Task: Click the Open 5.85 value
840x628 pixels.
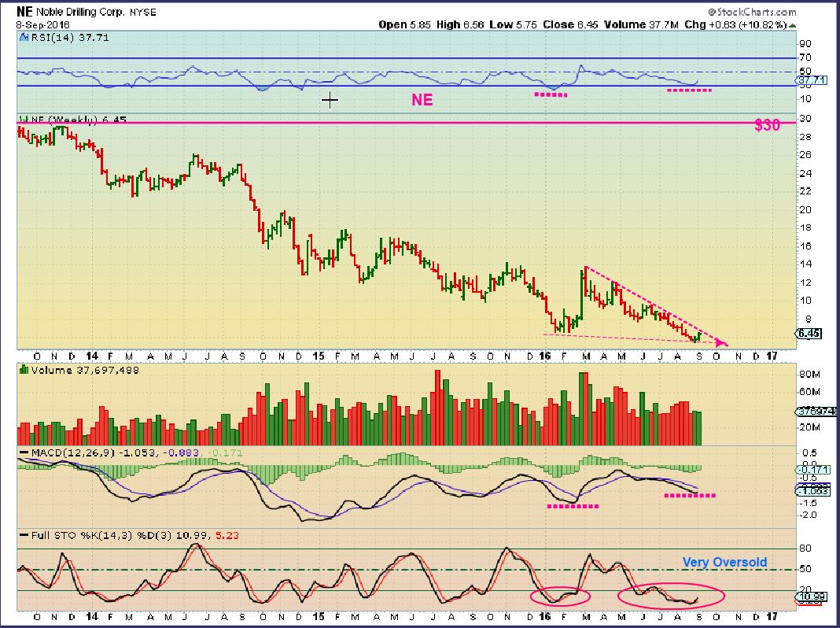Action: (x=405, y=24)
